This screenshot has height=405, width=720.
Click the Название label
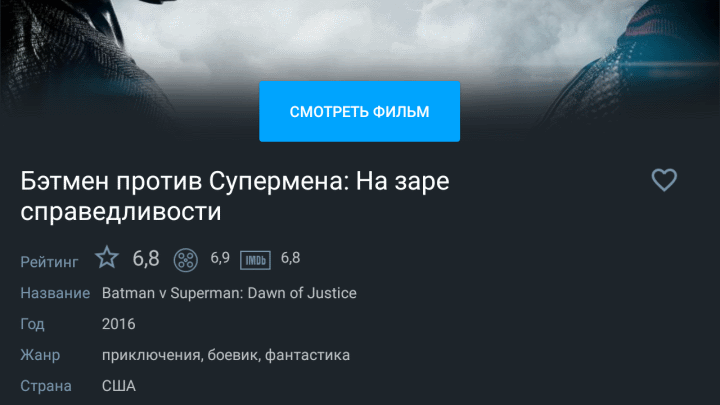(x=55, y=293)
